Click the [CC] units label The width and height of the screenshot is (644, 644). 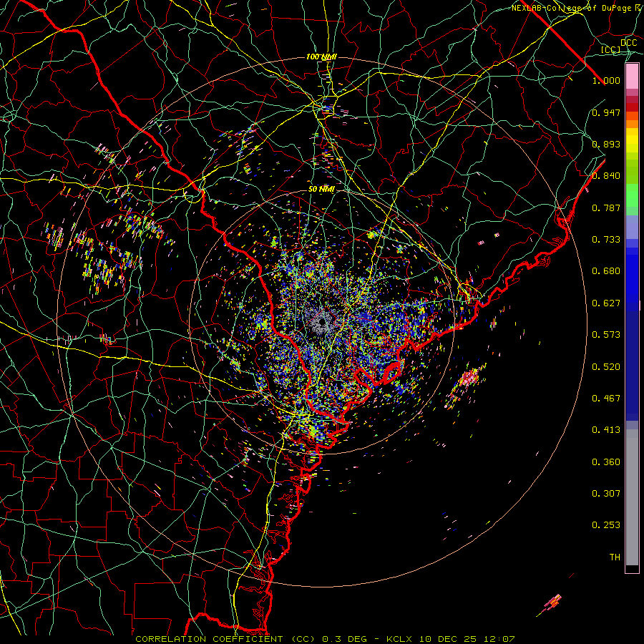pos(610,49)
